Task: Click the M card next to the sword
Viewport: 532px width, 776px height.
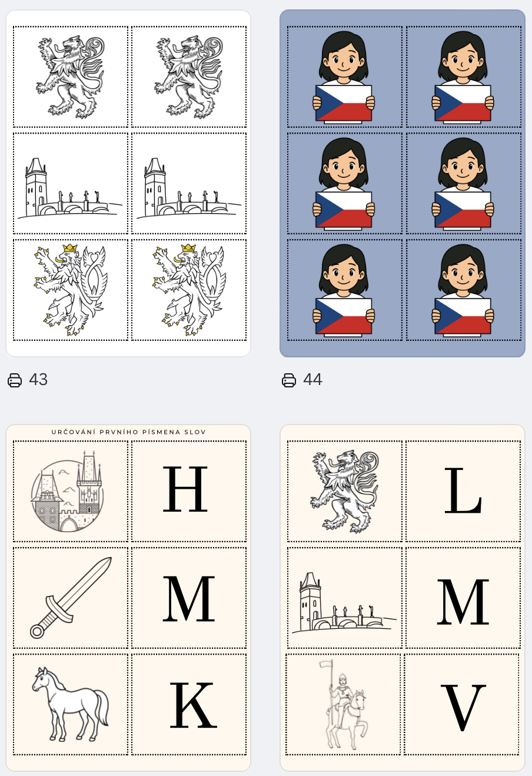Action: (x=189, y=598)
